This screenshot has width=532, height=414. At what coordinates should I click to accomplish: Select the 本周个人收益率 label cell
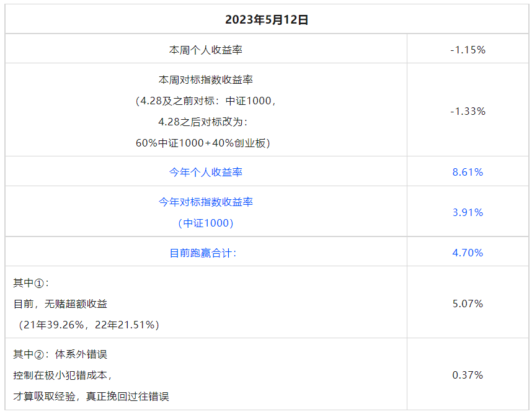coord(206,50)
